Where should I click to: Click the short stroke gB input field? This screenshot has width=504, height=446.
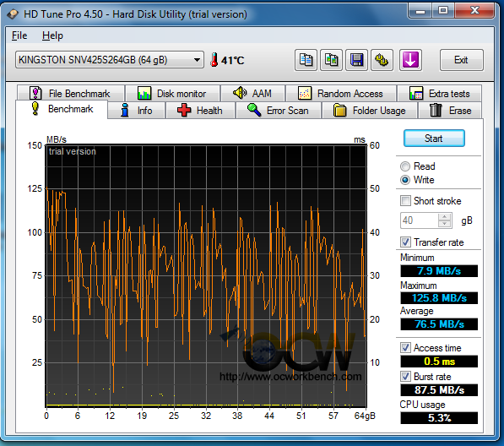[x=419, y=220]
